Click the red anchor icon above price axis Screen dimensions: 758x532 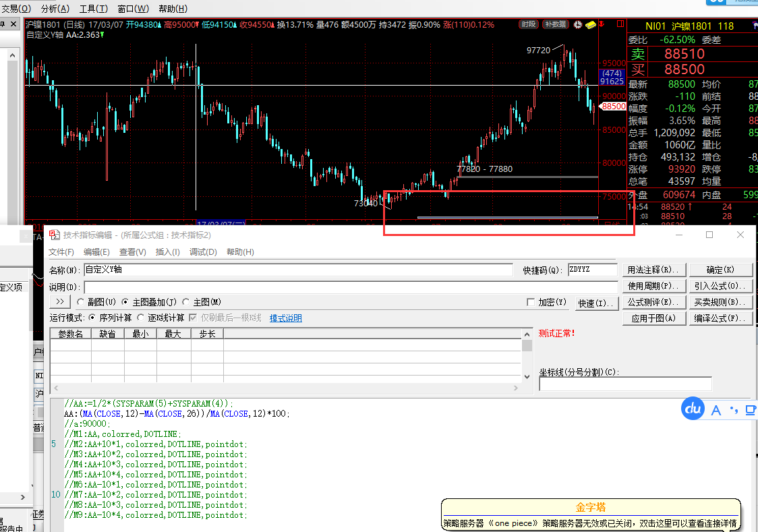tap(602, 24)
